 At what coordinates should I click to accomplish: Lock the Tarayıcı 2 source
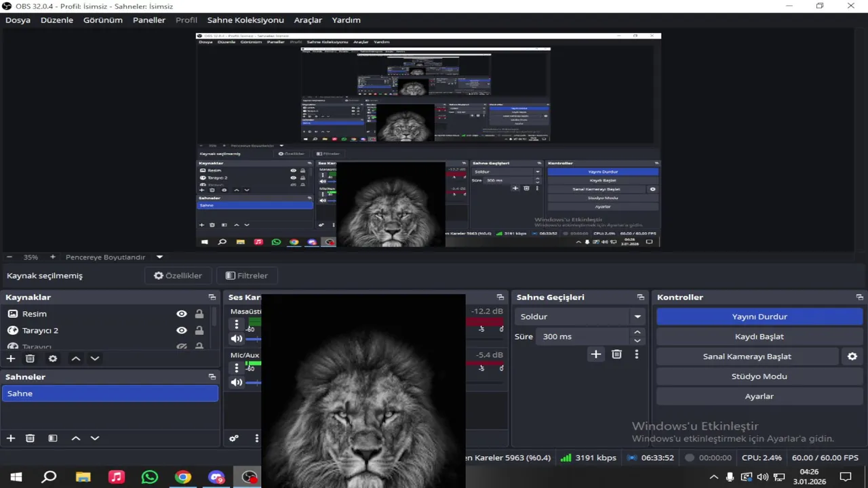click(x=199, y=331)
